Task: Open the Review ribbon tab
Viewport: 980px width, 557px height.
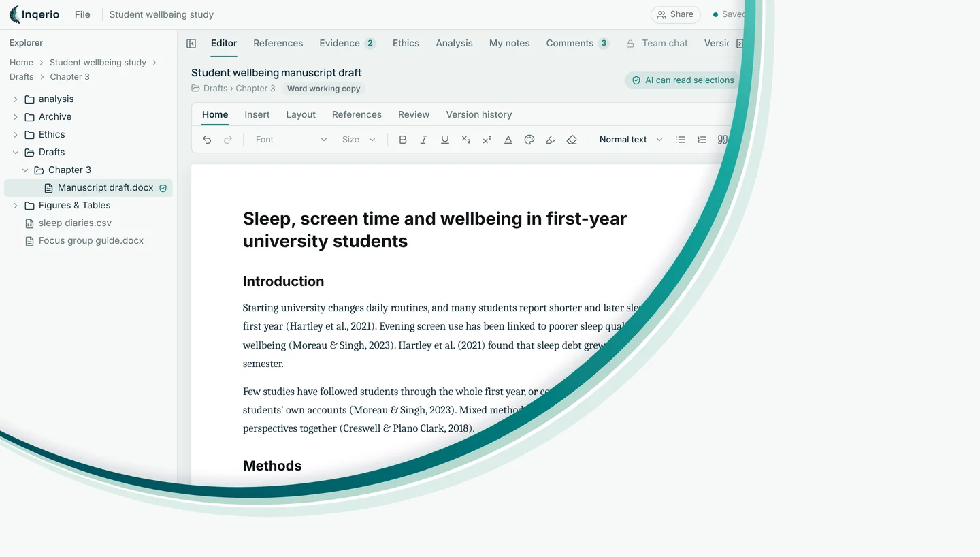Action: 414,114
